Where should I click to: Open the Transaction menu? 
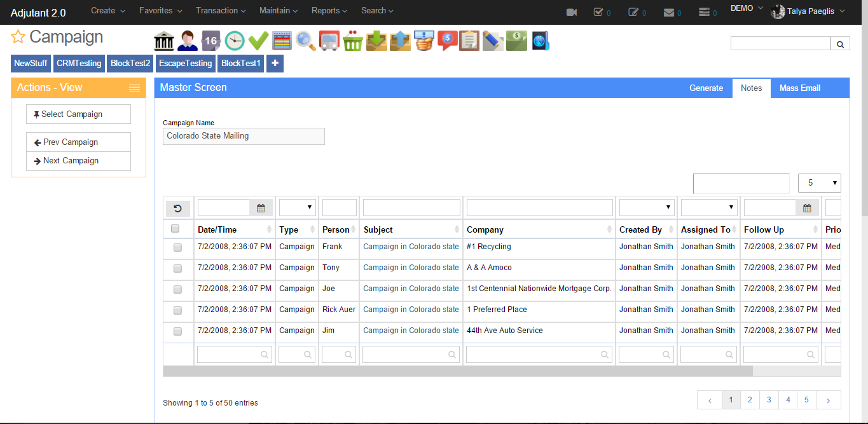[221, 11]
